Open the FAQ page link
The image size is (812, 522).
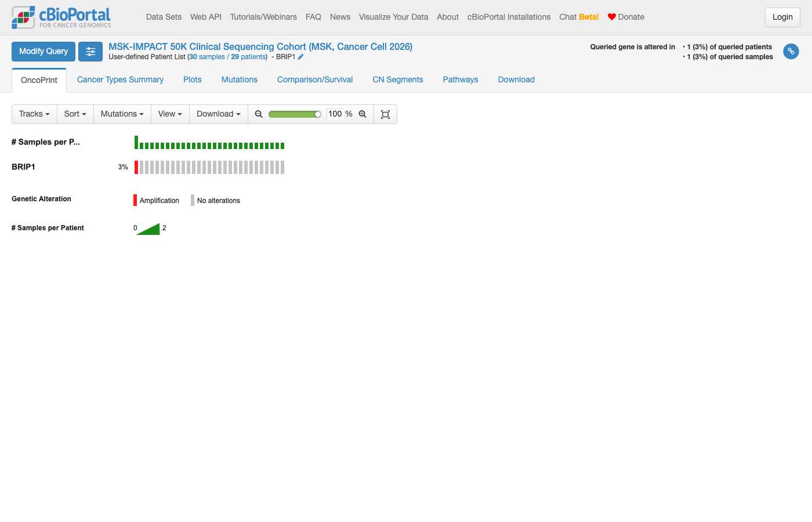[313, 17]
